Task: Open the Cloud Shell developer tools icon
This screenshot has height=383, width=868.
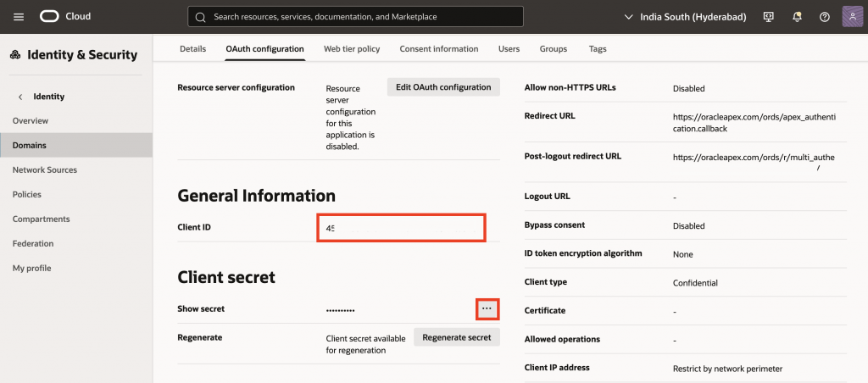Action: 769,17
